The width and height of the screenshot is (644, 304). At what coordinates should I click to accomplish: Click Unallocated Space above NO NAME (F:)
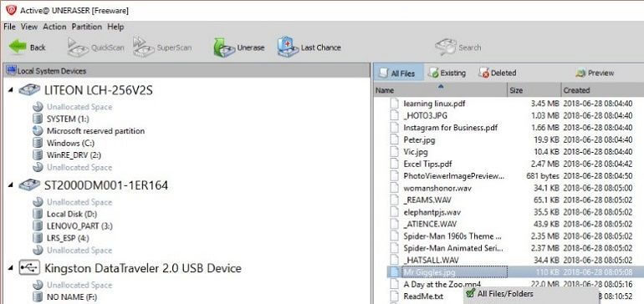coord(79,285)
